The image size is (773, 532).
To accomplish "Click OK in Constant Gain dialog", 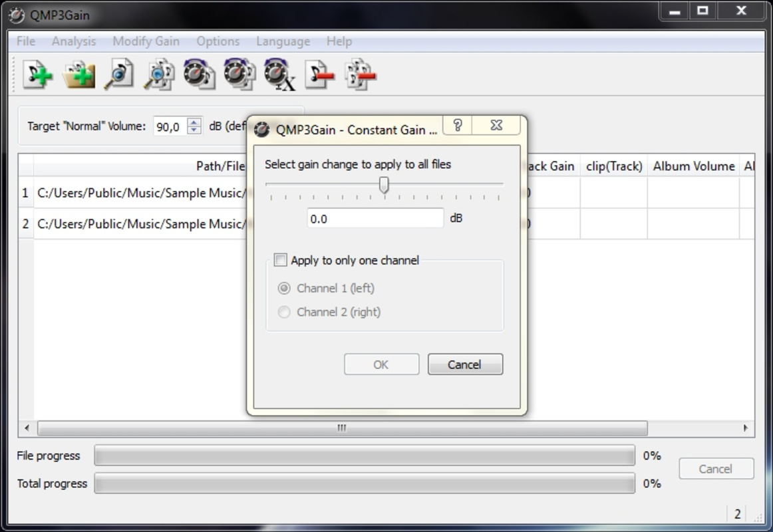I will (x=382, y=364).
